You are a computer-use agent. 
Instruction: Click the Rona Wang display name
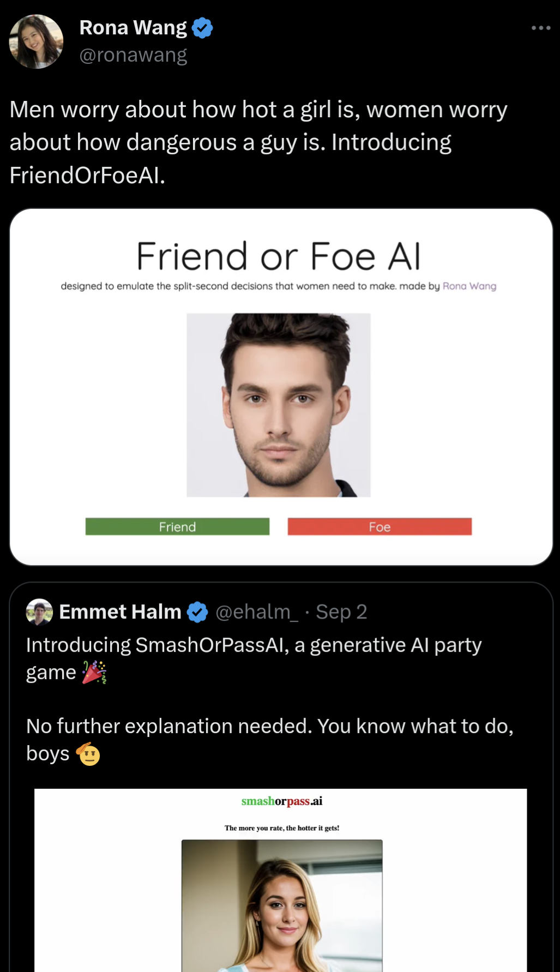tap(133, 28)
